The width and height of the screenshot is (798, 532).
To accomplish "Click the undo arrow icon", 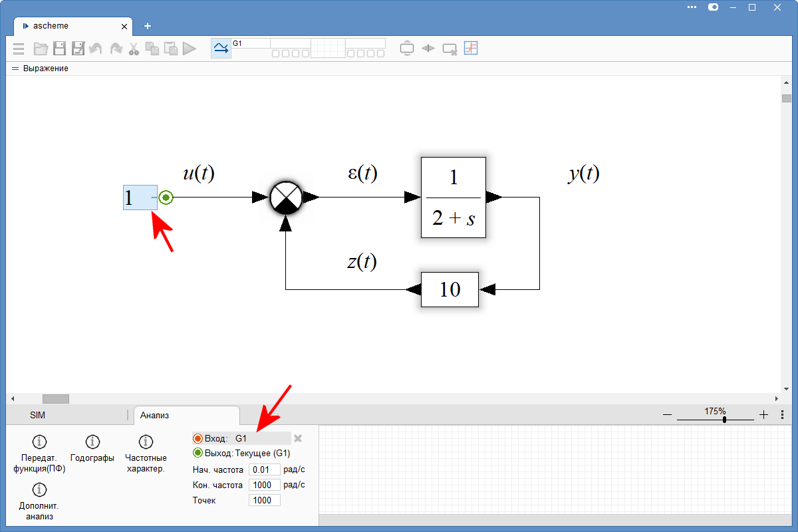I will click(x=96, y=49).
